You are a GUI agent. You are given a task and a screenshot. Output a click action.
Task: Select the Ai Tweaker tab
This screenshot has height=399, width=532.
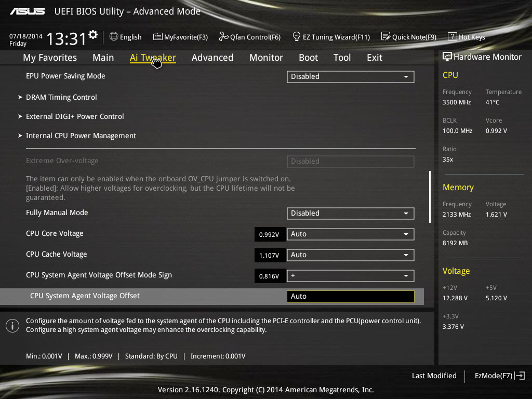click(x=153, y=58)
